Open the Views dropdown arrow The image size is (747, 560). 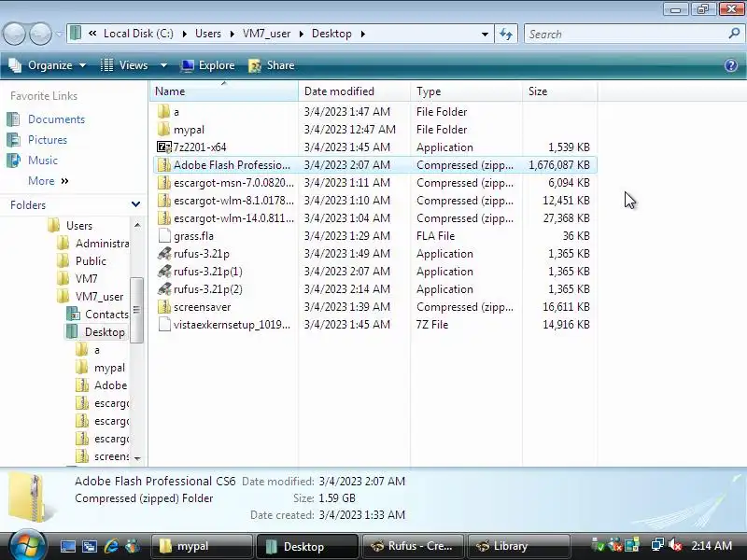163,65
